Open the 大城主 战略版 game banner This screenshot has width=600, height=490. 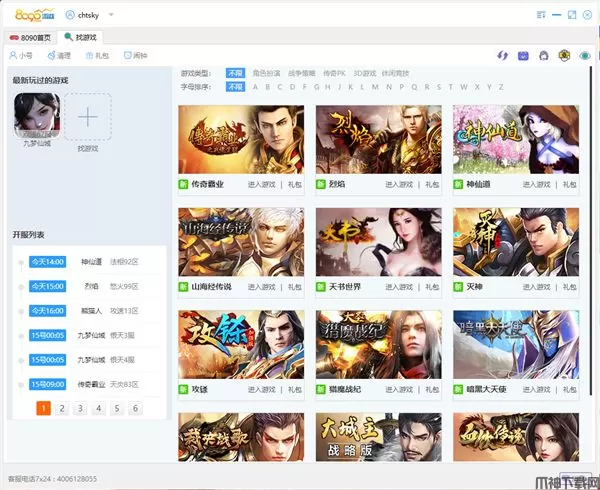click(378, 437)
